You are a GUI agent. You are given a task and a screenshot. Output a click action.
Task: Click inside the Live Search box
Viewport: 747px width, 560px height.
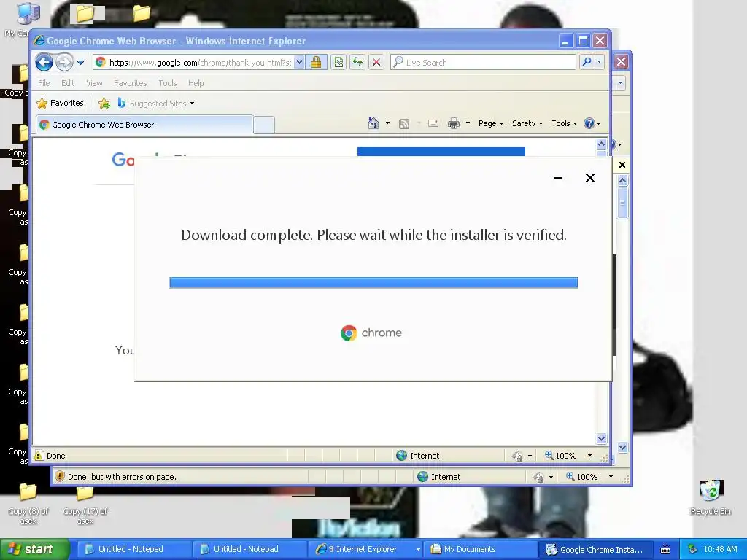click(483, 63)
